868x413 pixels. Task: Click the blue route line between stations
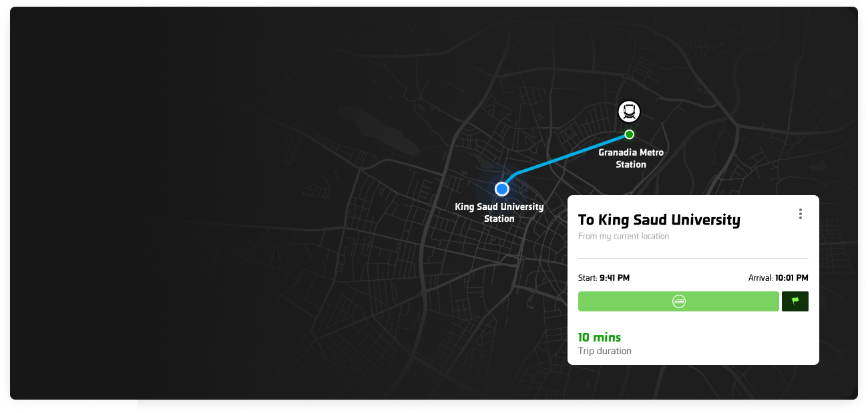pyautogui.click(x=568, y=154)
